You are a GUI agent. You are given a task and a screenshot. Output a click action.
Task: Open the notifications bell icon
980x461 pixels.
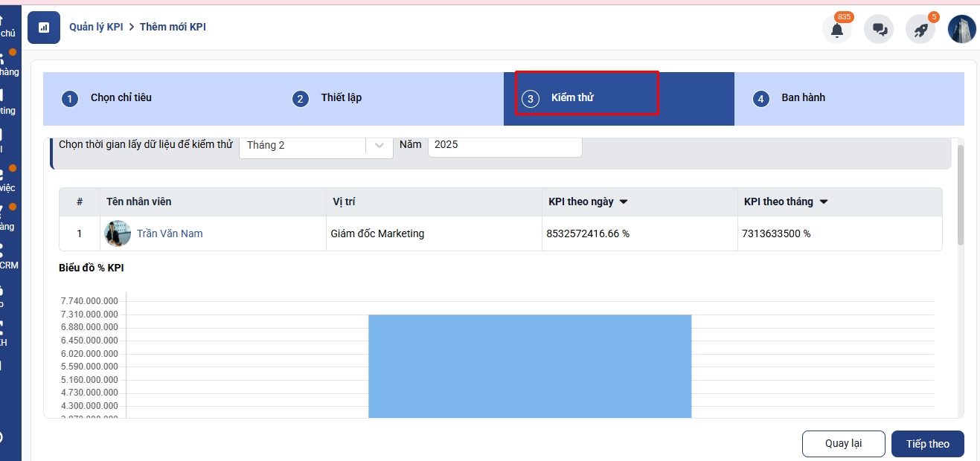click(837, 30)
